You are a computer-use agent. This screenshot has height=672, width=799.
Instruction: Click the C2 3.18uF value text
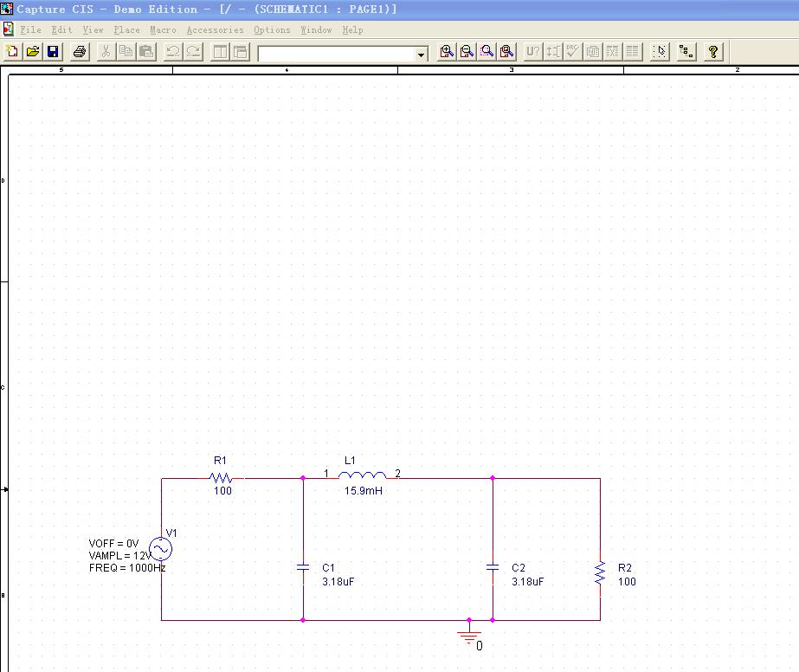click(527, 582)
